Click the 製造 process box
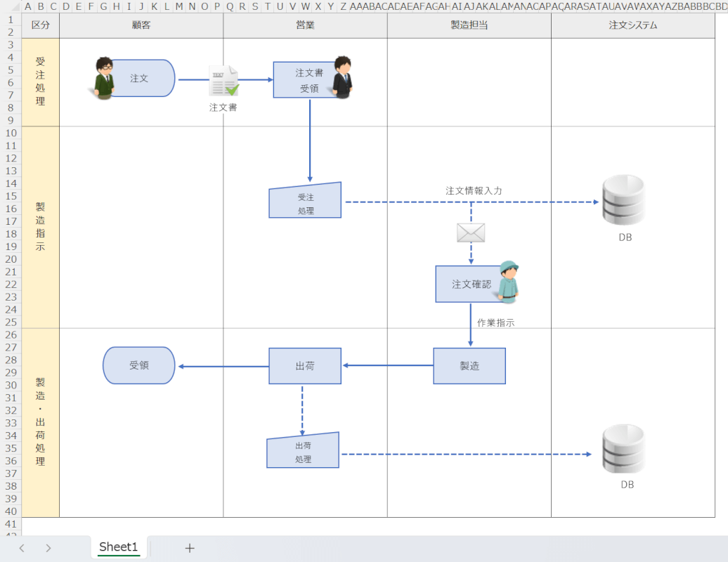This screenshot has height=562, width=728. pyautogui.click(x=469, y=365)
